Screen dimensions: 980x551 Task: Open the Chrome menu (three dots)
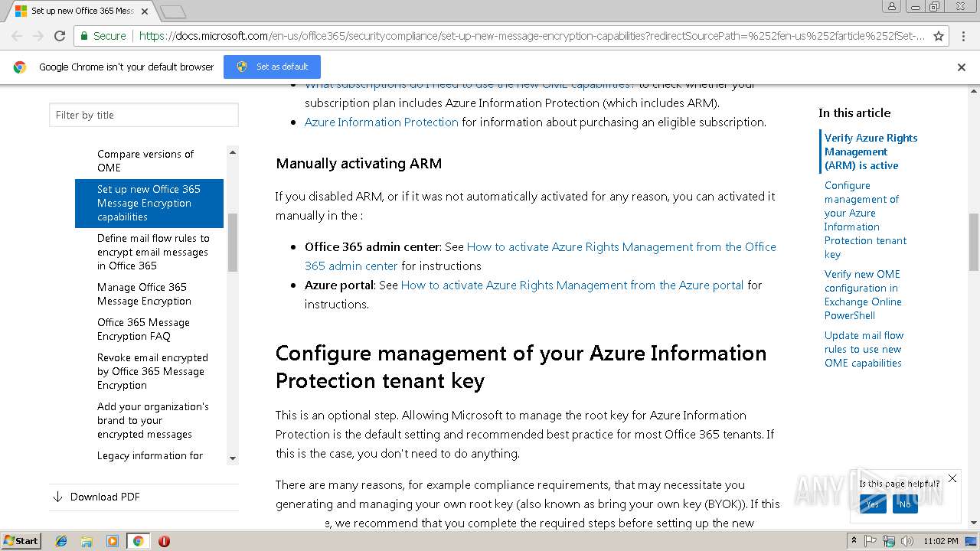coord(964,36)
